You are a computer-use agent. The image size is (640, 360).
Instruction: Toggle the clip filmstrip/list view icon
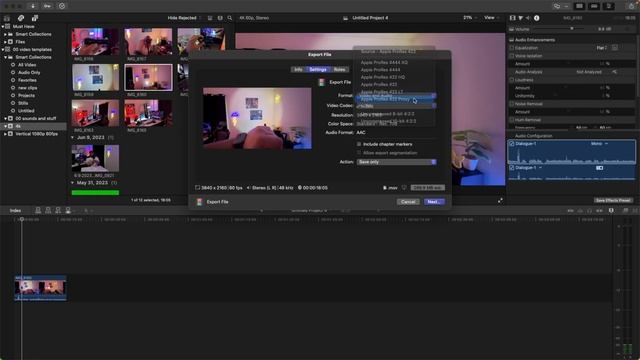[x=210, y=18]
